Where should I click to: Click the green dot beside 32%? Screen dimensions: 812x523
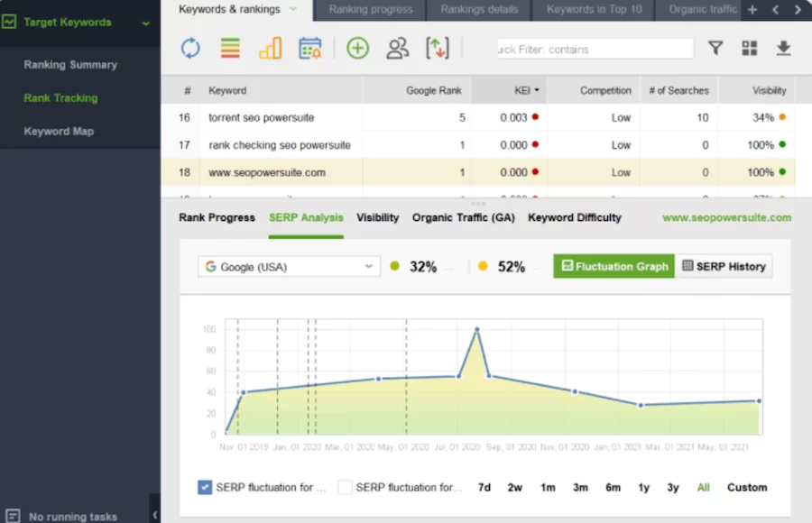pos(394,266)
